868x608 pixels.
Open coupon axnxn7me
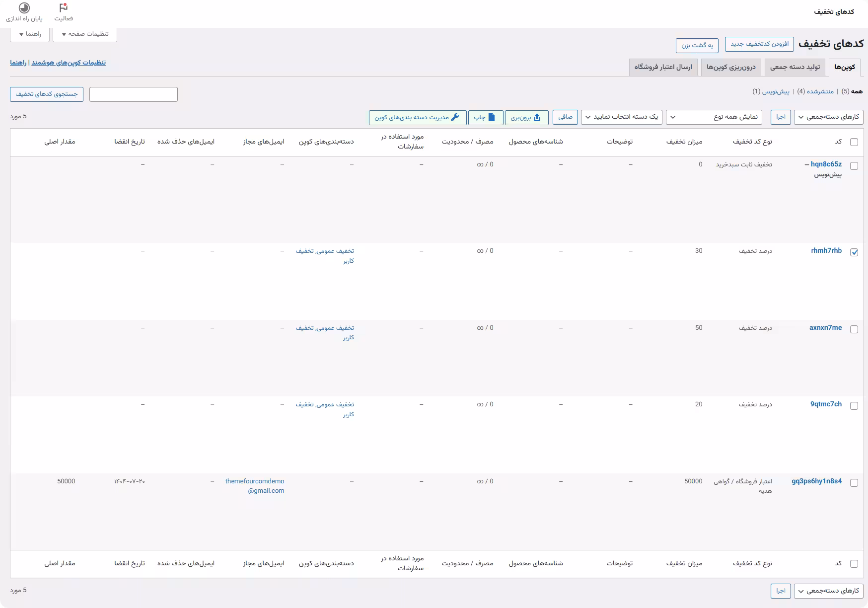point(825,328)
